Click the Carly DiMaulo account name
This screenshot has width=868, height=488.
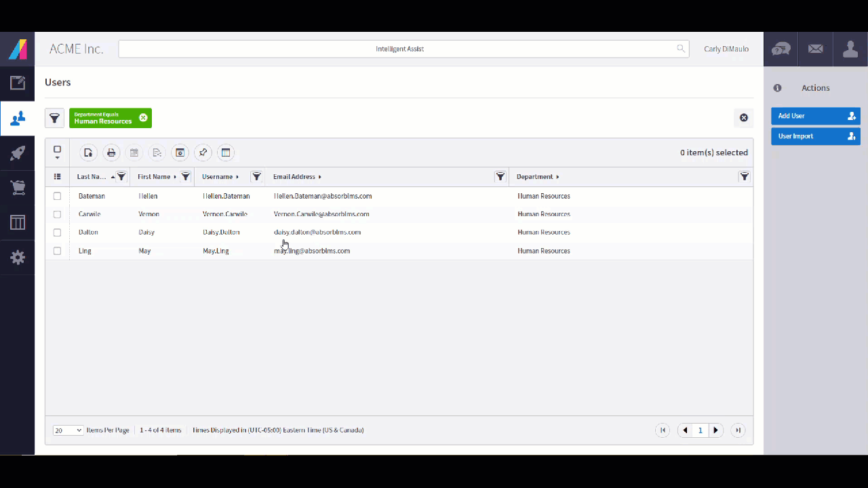pyautogui.click(x=726, y=49)
